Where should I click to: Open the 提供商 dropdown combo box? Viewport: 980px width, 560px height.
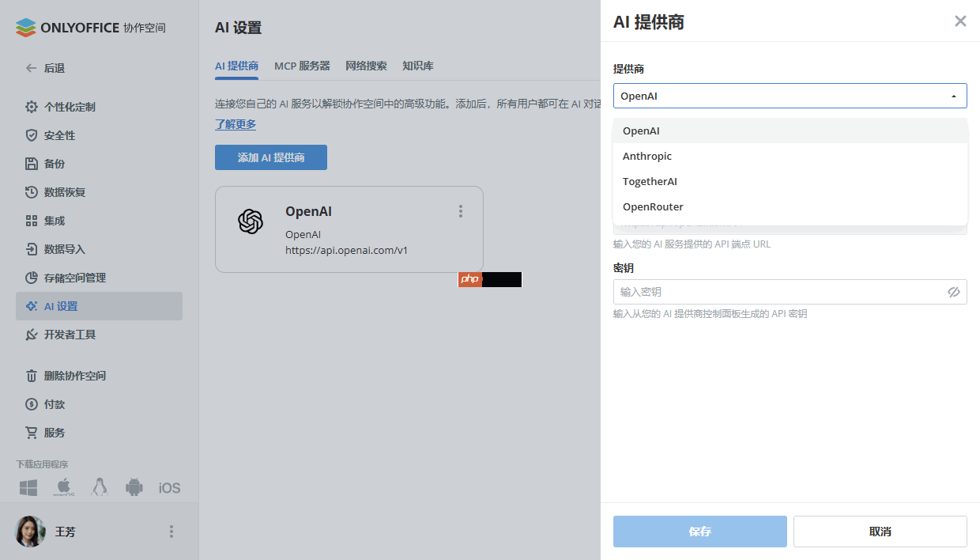[x=790, y=96]
